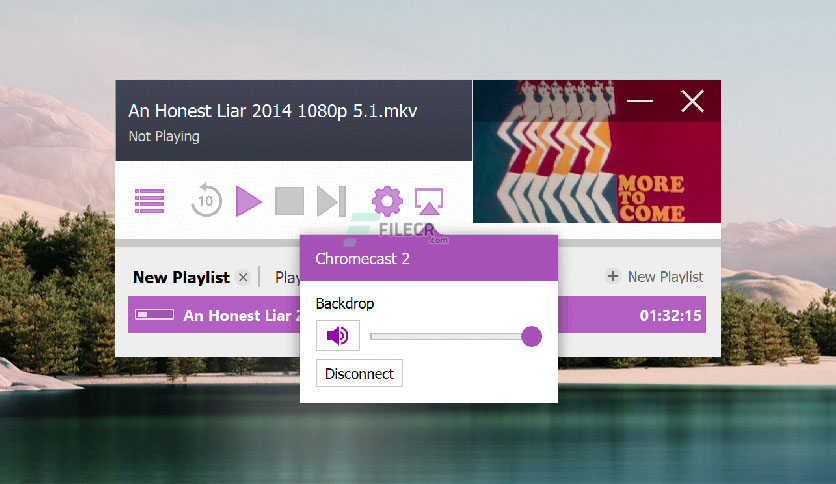Click the cast to device icon
836x484 pixels.
point(429,201)
